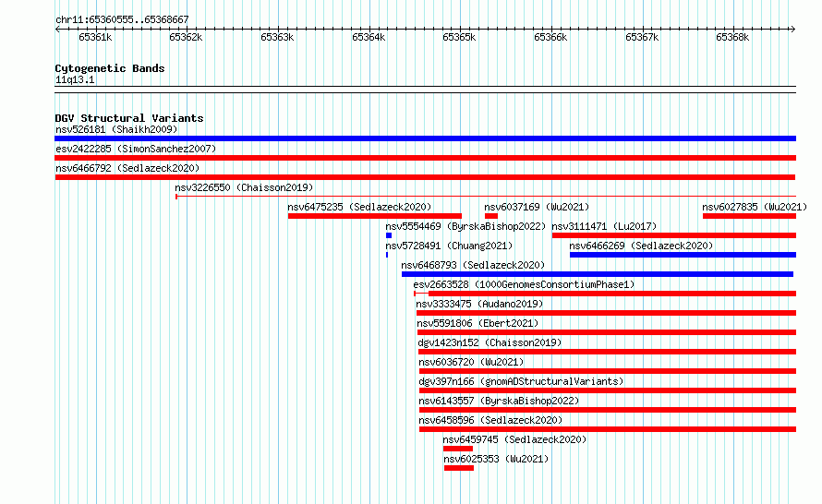Click the red nsv6027835 variant bar
The image size is (822, 504).
tap(750, 216)
